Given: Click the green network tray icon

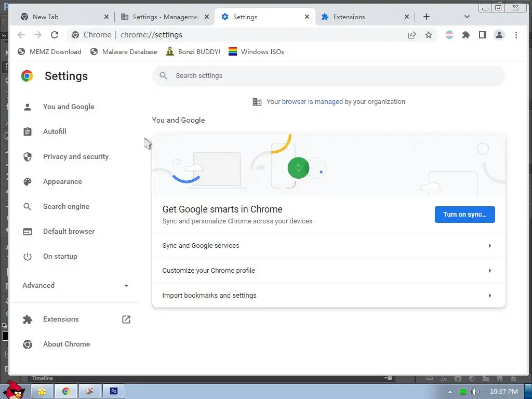Looking at the screenshot, I should pyautogui.click(x=462, y=392).
